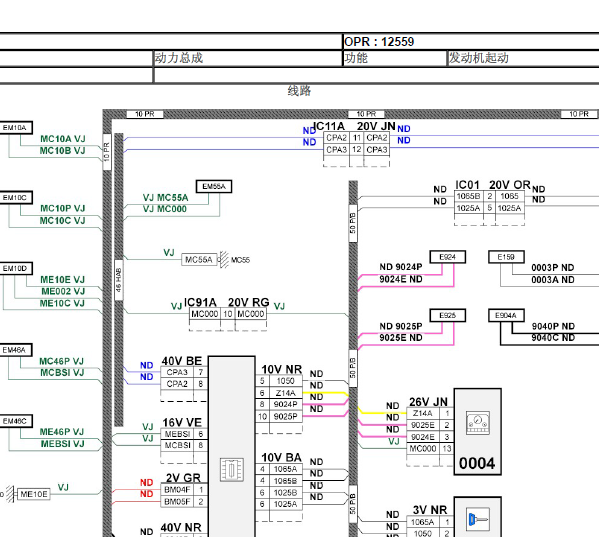This screenshot has height=537, width=599.
Task: Select the E924 splice box
Action: click(x=447, y=257)
